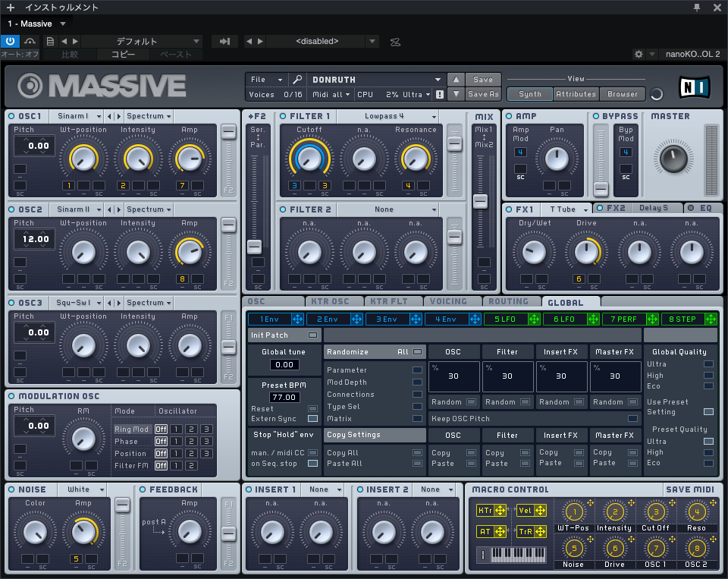Click the 7 PERF drag handle icon

tap(652, 319)
